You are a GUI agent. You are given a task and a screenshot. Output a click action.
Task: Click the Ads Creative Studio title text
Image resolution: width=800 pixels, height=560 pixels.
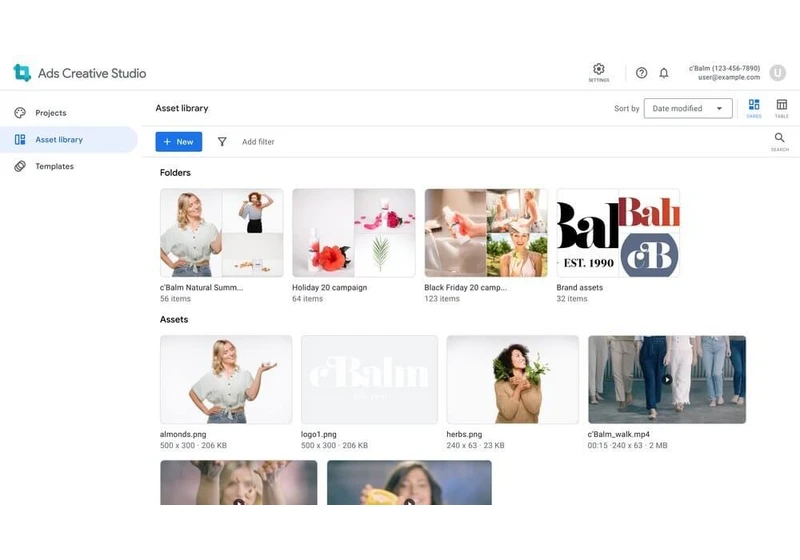pos(92,73)
